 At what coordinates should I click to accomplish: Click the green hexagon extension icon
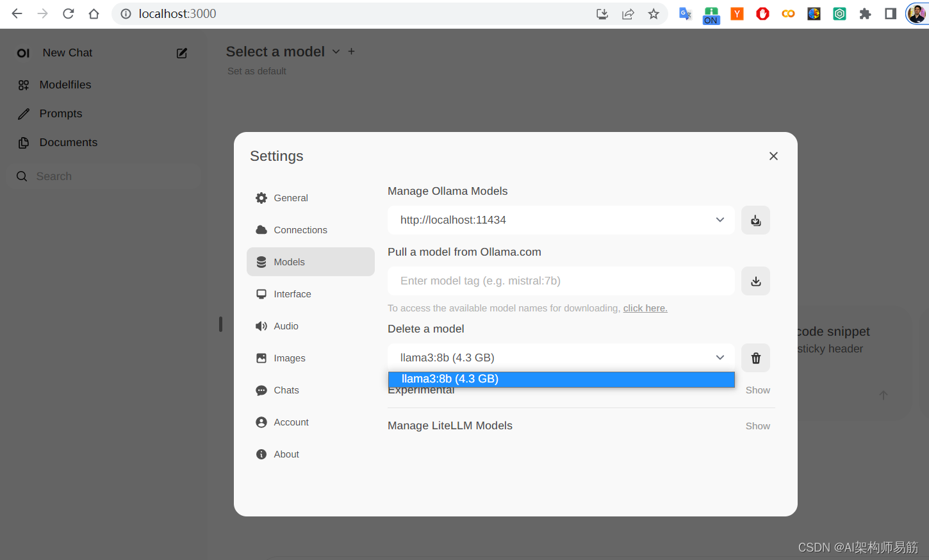pyautogui.click(x=839, y=14)
